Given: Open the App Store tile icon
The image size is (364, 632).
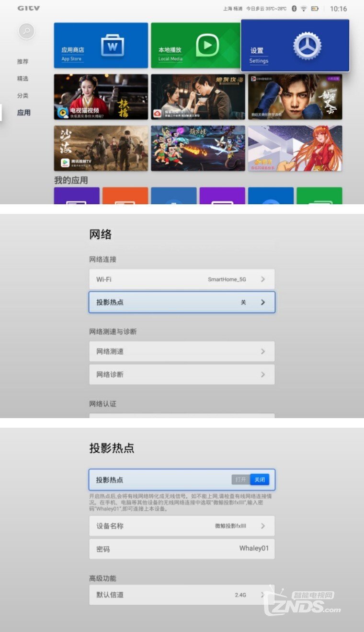Looking at the screenshot, I should (113, 46).
